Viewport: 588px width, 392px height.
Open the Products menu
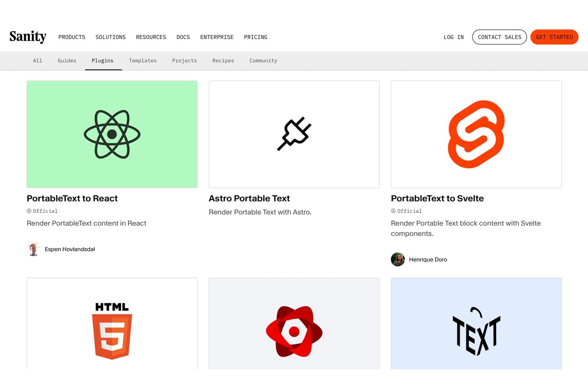pyautogui.click(x=72, y=37)
